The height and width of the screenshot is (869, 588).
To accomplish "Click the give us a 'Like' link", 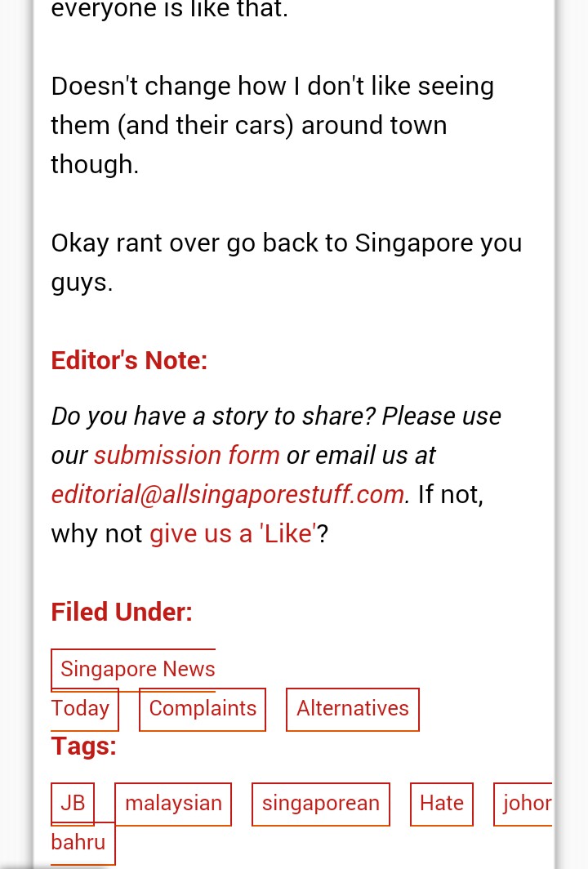I will point(234,534).
